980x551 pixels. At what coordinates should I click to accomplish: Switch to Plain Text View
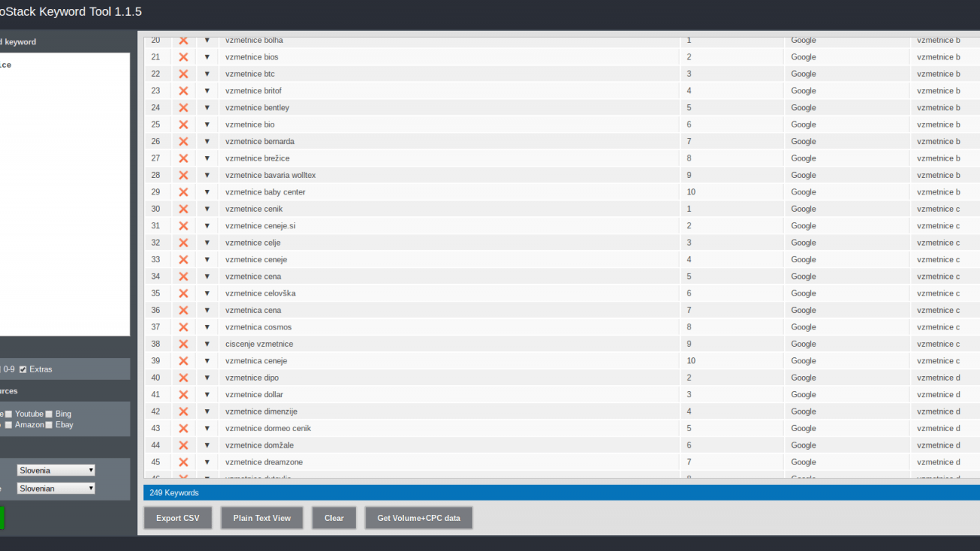click(262, 518)
